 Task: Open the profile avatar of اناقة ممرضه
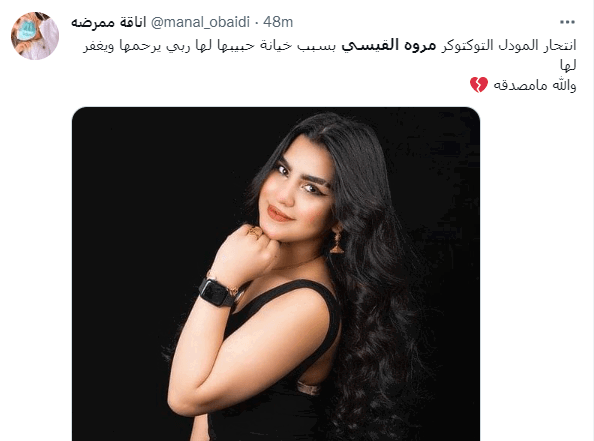[x=35, y=36]
